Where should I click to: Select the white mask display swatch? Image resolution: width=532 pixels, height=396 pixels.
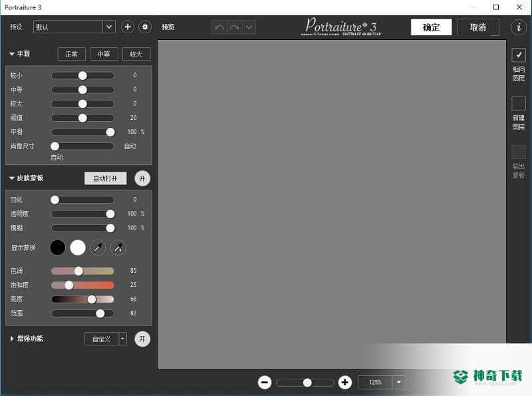click(x=78, y=248)
